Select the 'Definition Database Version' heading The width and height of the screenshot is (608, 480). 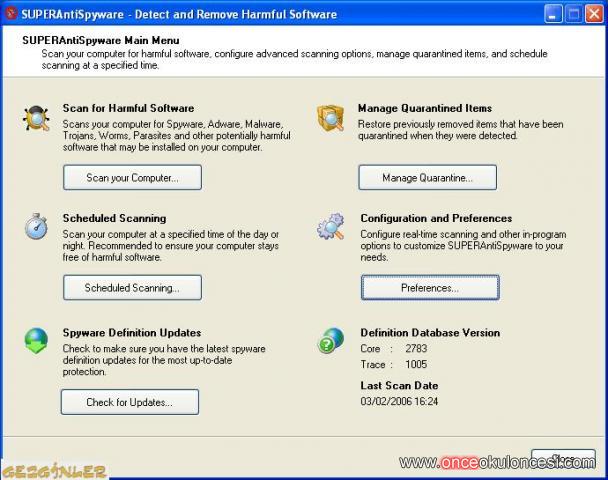point(430,333)
